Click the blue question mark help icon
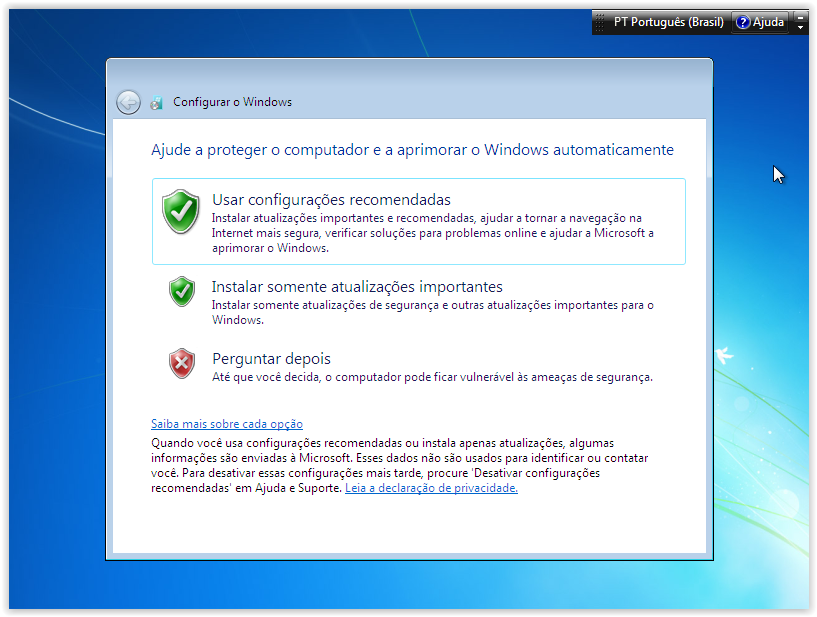 (x=742, y=22)
